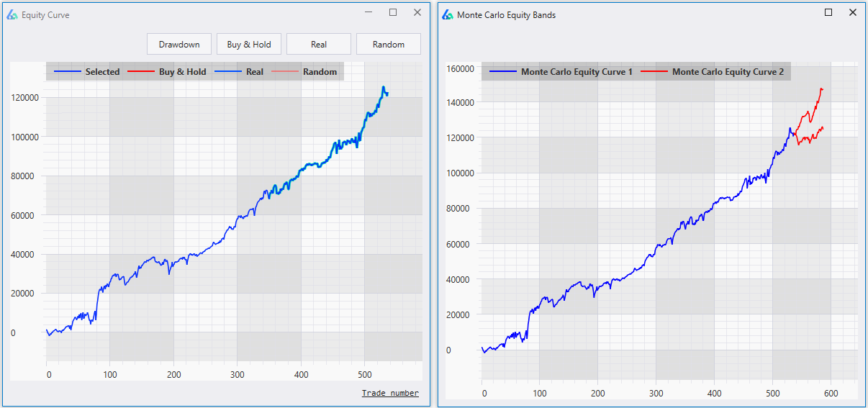Maximize the Equity Curve window
868x408 pixels.
coord(393,13)
